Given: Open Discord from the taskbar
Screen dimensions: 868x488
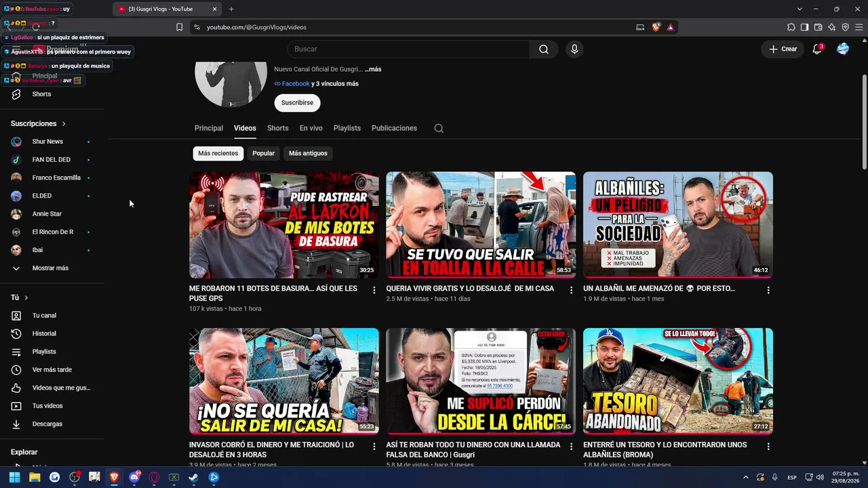Looking at the screenshot, I should (134, 477).
